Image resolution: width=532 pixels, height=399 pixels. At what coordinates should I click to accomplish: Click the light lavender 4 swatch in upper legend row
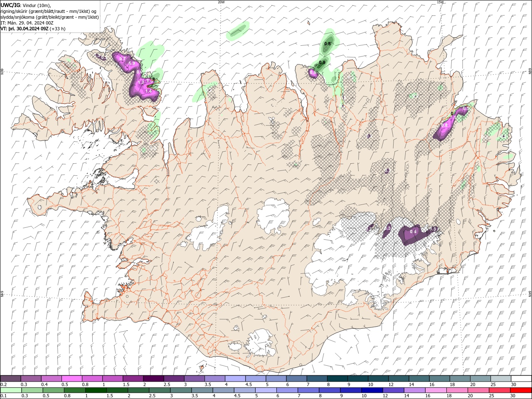[235, 379]
